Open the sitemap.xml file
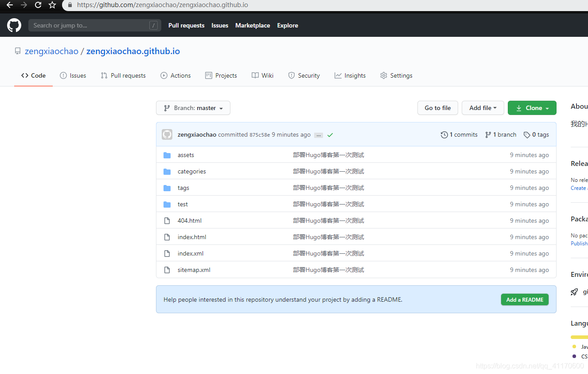 (x=194, y=270)
